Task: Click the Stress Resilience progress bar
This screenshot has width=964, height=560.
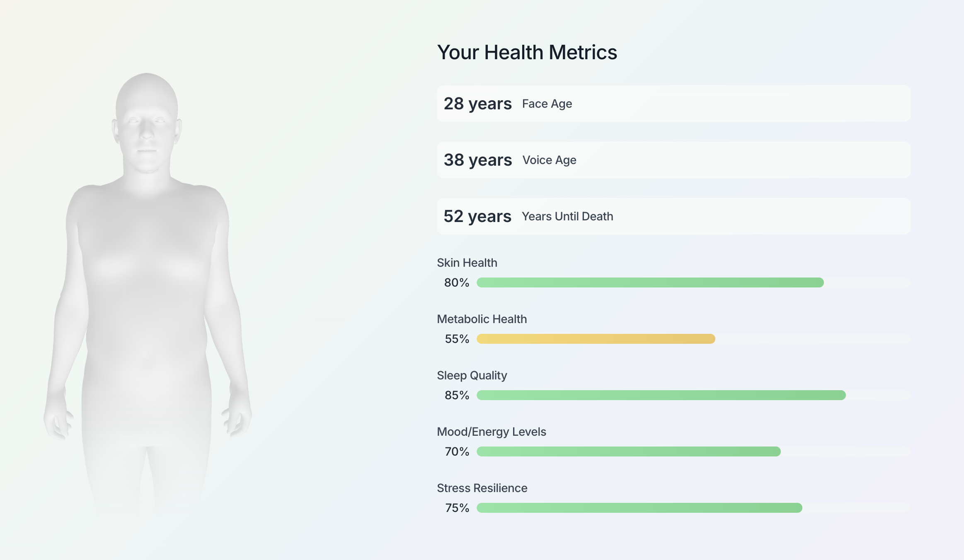Action: pyautogui.click(x=639, y=508)
